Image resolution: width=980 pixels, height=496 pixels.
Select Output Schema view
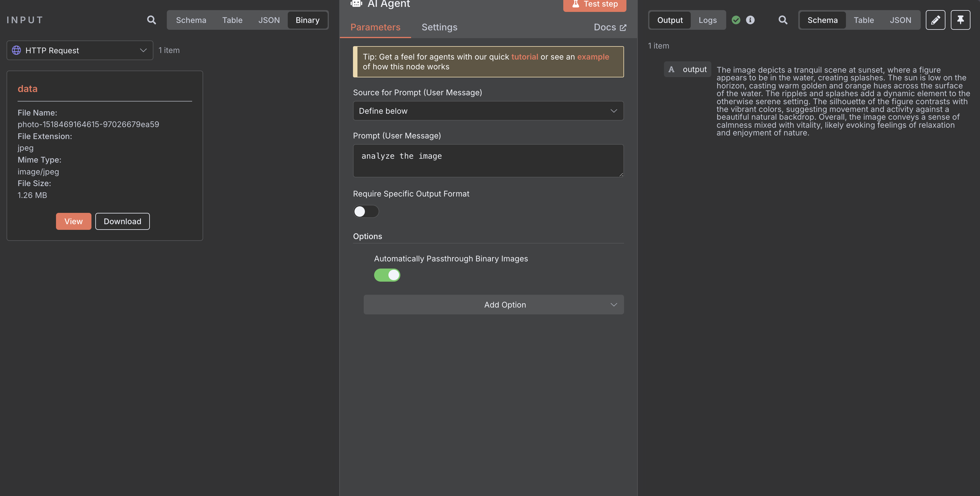822,20
